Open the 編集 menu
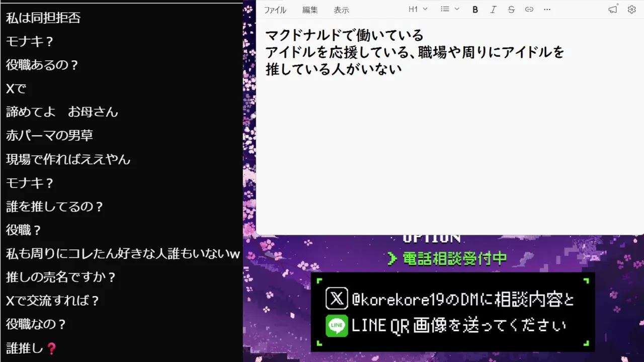 (310, 10)
